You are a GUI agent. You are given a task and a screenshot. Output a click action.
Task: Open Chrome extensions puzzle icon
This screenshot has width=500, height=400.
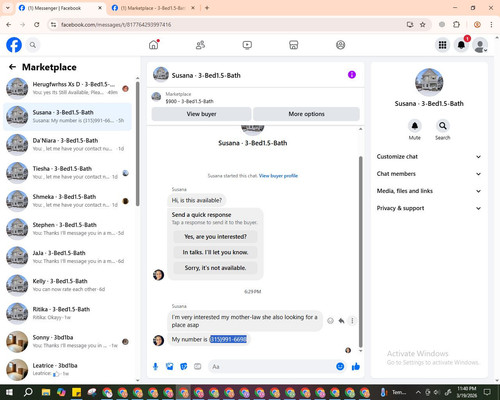(x=456, y=25)
